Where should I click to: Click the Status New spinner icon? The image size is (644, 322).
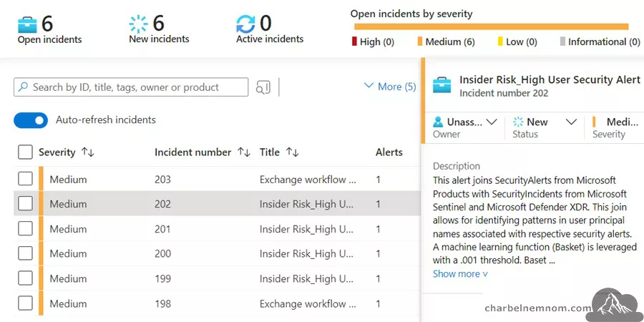pyautogui.click(x=518, y=122)
